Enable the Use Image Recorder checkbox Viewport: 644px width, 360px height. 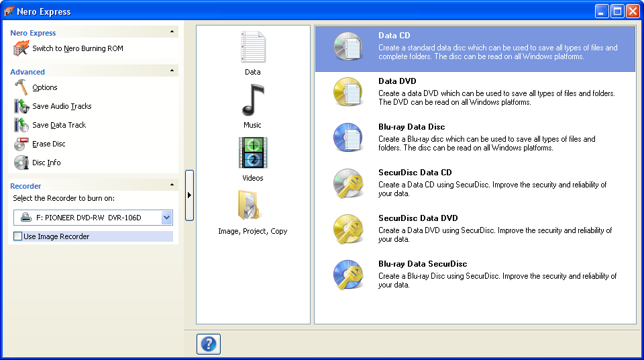[17, 236]
